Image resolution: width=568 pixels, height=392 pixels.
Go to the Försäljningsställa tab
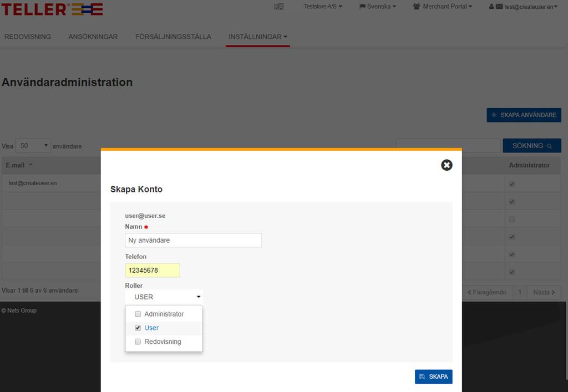pos(173,37)
